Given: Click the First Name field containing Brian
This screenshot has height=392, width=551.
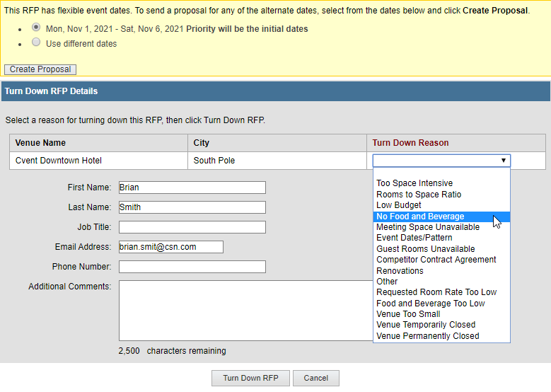Looking at the screenshot, I should (192, 188).
